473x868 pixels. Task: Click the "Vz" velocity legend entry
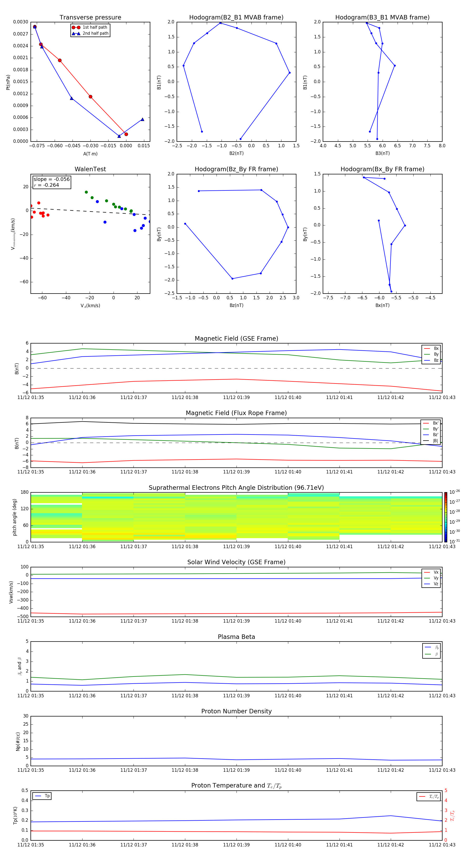[x=431, y=584]
